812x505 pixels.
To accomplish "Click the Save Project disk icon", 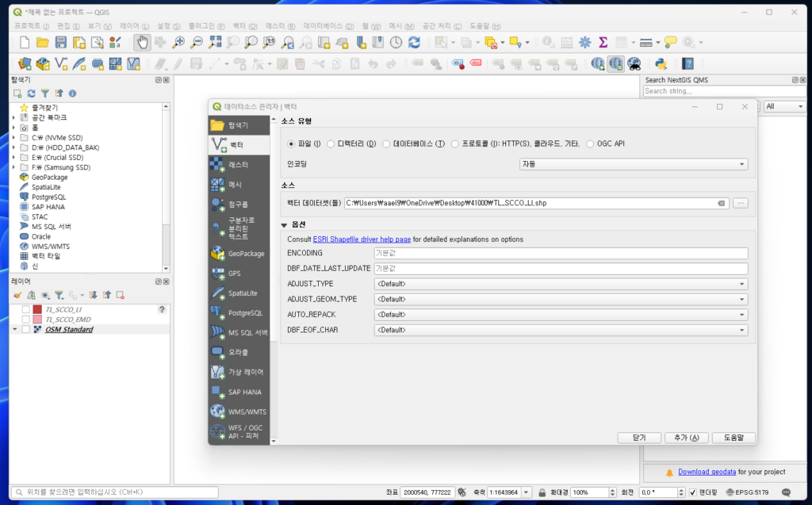I will tap(60, 42).
